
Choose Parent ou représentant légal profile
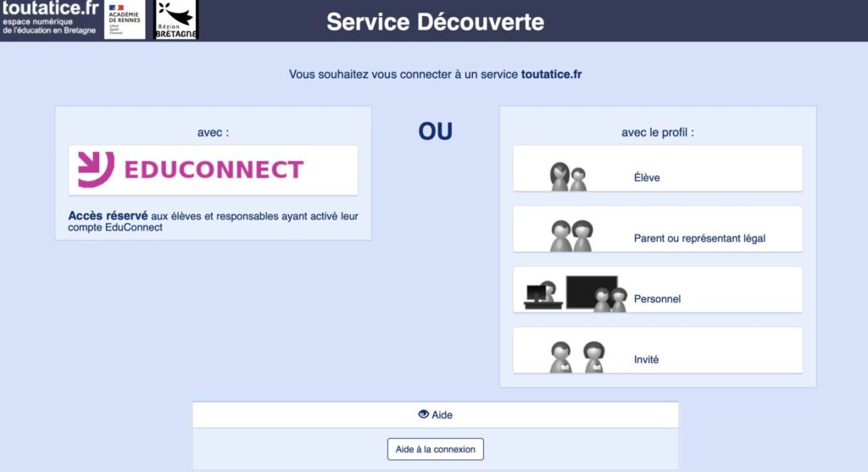coord(699,238)
